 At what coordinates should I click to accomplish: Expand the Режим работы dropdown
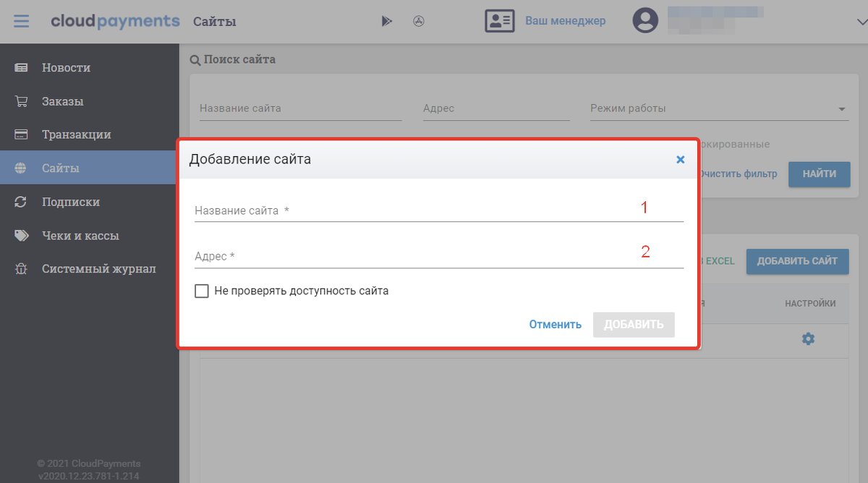(x=841, y=109)
